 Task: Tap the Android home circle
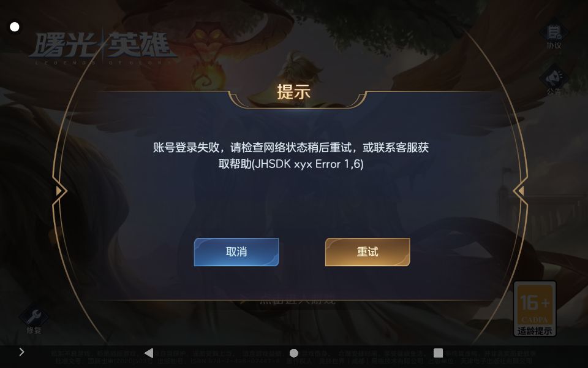coord(294,353)
